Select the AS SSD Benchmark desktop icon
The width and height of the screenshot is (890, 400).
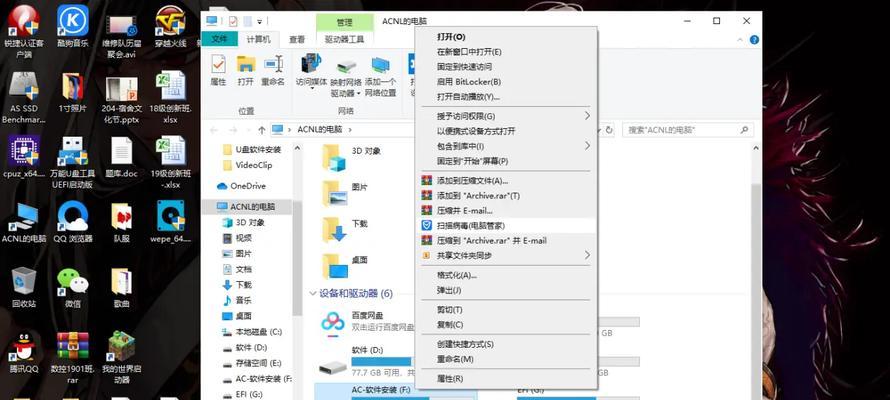(24, 98)
